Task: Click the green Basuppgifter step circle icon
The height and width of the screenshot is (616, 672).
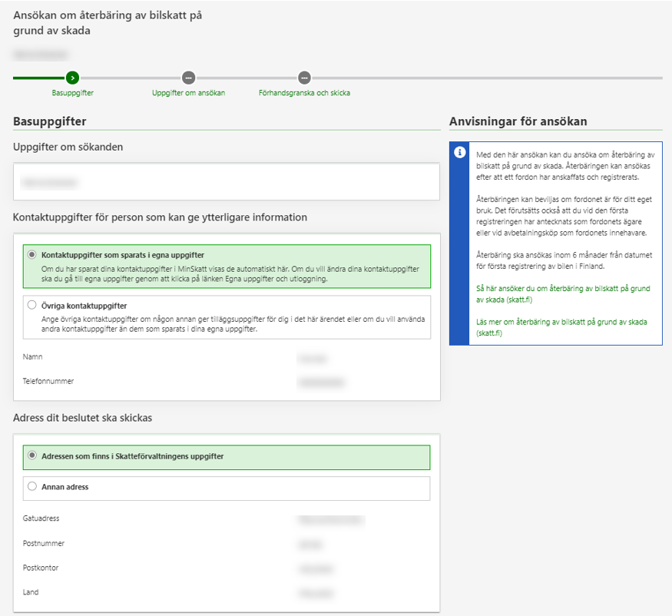Action: pos(72,78)
